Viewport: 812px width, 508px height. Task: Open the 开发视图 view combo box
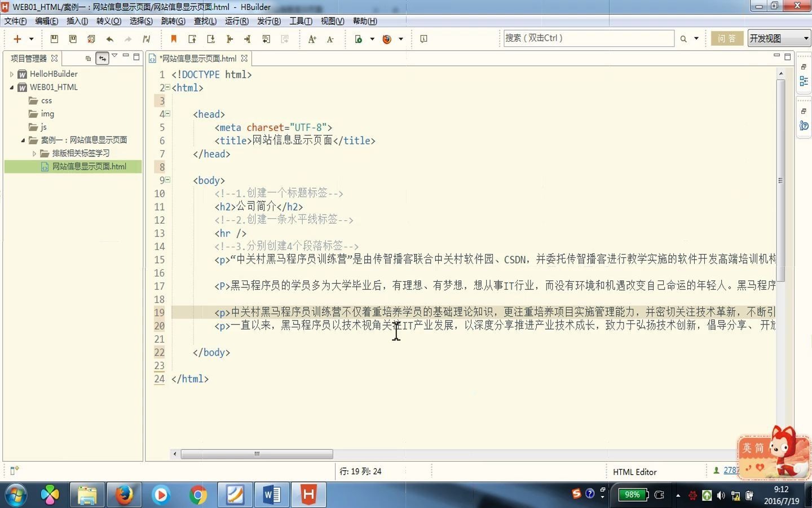click(x=779, y=38)
